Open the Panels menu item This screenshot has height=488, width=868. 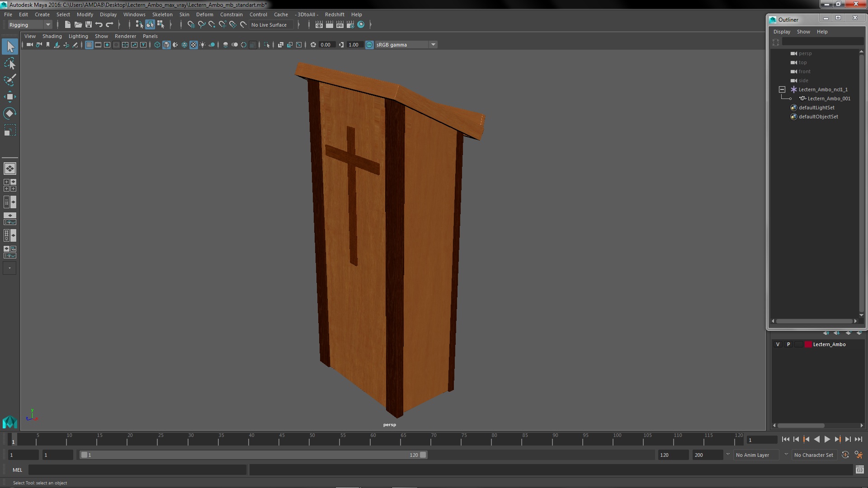(x=150, y=36)
